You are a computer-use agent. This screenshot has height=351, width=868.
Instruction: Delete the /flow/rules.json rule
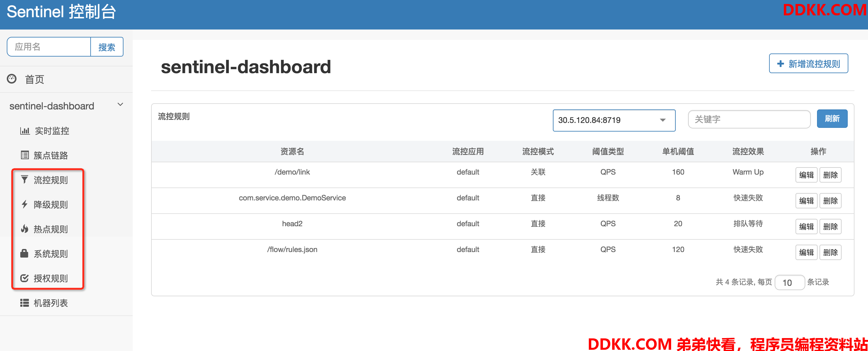tap(830, 252)
